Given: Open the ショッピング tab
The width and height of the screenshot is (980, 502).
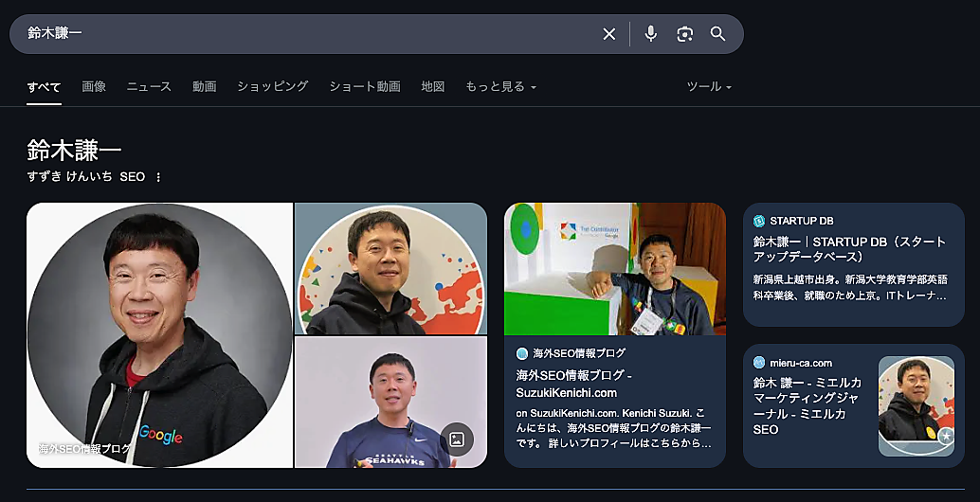Looking at the screenshot, I should [x=273, y=87].
